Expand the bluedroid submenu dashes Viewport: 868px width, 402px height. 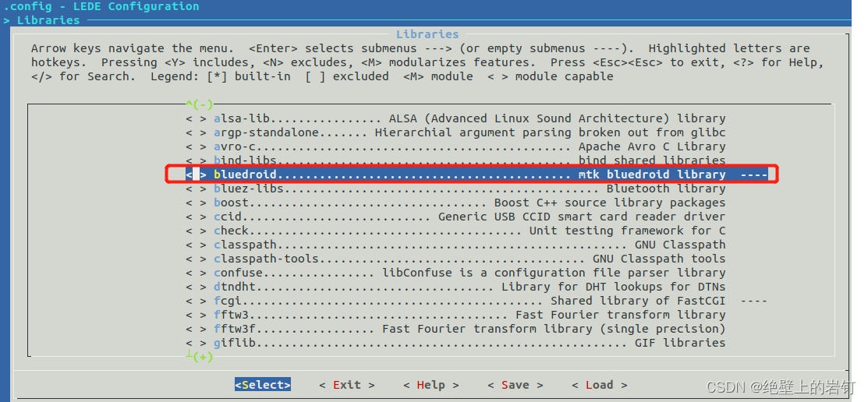click(x=753, y=175)
